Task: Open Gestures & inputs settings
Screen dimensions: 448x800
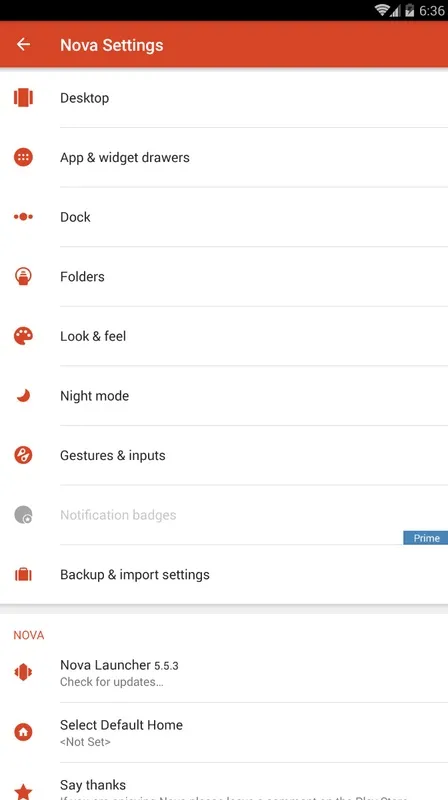Action: tap(224, 455)
